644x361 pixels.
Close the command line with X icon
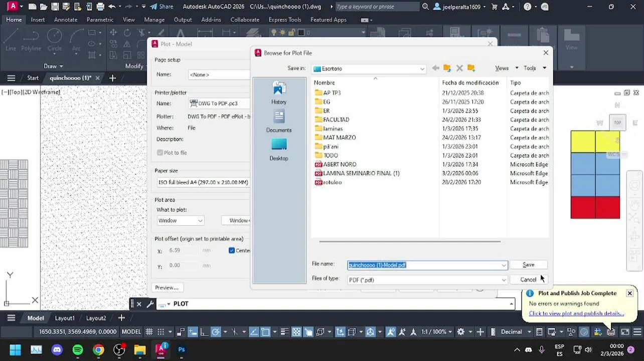[139, 304]
